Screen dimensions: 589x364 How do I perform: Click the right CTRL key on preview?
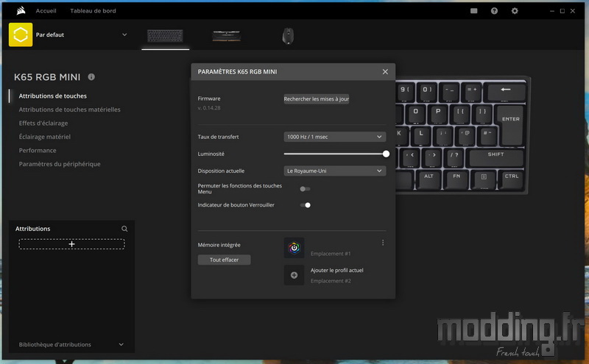(511, 179)
